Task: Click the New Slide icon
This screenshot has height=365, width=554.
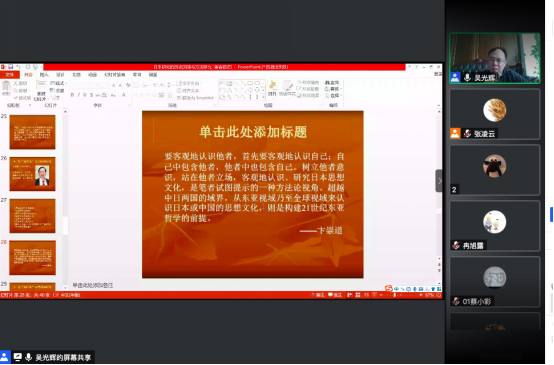Action: [x=41, y=90]
